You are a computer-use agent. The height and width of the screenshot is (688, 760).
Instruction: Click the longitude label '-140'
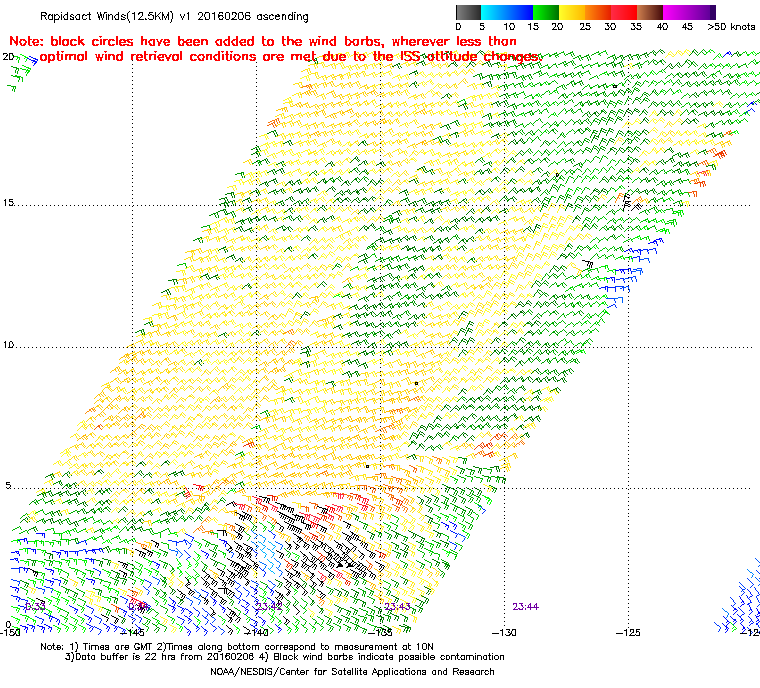point(256,632)
